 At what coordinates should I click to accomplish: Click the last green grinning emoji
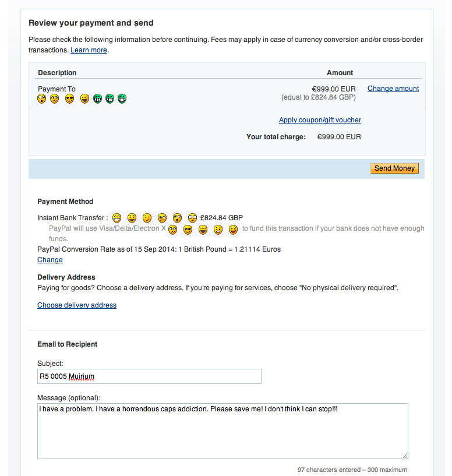pyautogui.click(x=122, y=99)
